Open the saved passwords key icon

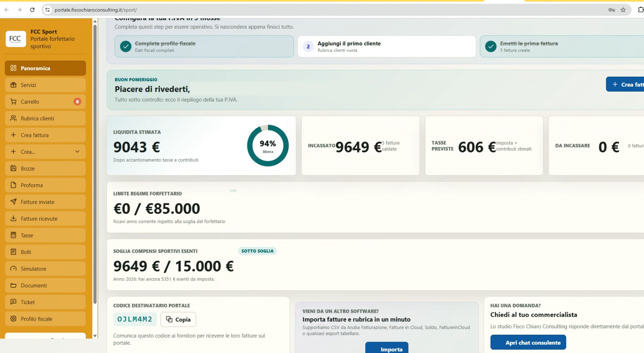pyautogui.click(x=612, y=10)
